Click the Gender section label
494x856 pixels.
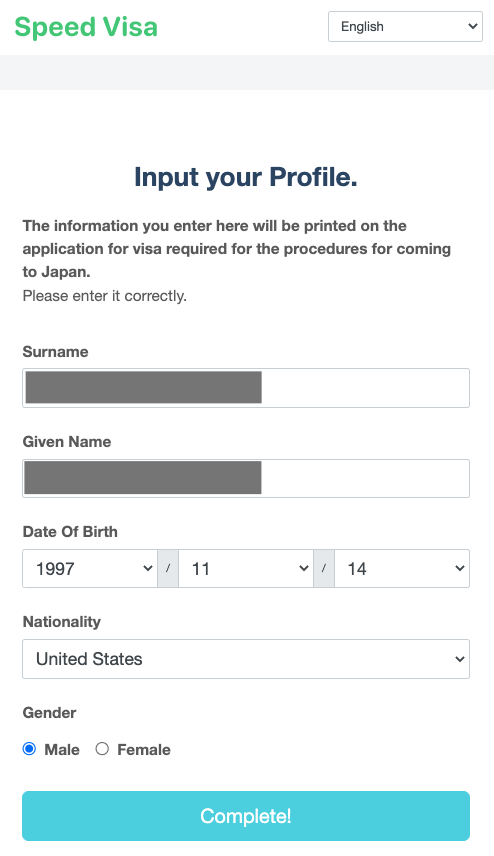pos(49,712)
